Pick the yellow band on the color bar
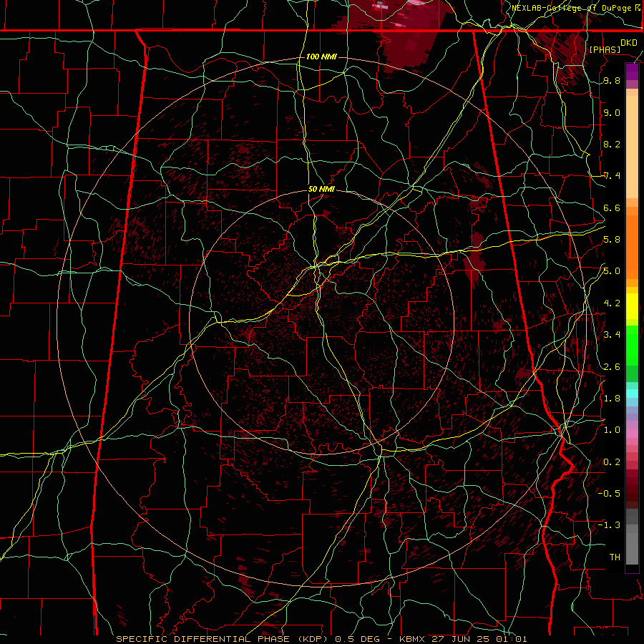 tap(632, 306)
